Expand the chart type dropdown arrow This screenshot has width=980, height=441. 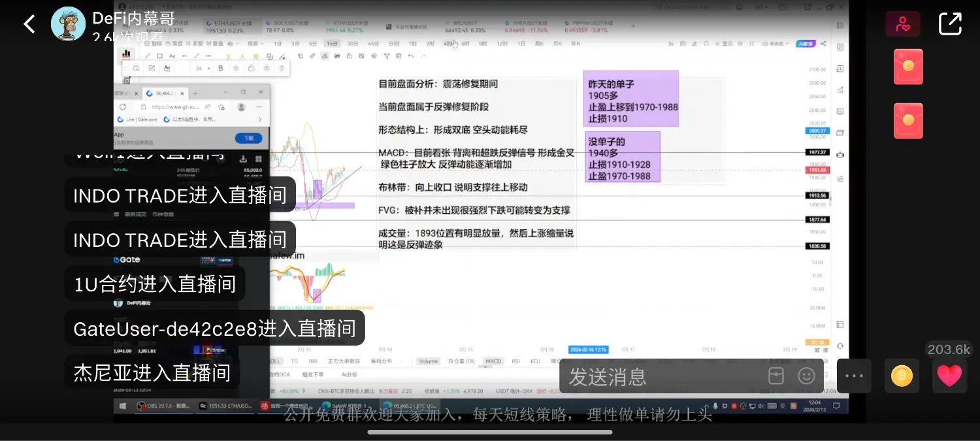point(237,44)
